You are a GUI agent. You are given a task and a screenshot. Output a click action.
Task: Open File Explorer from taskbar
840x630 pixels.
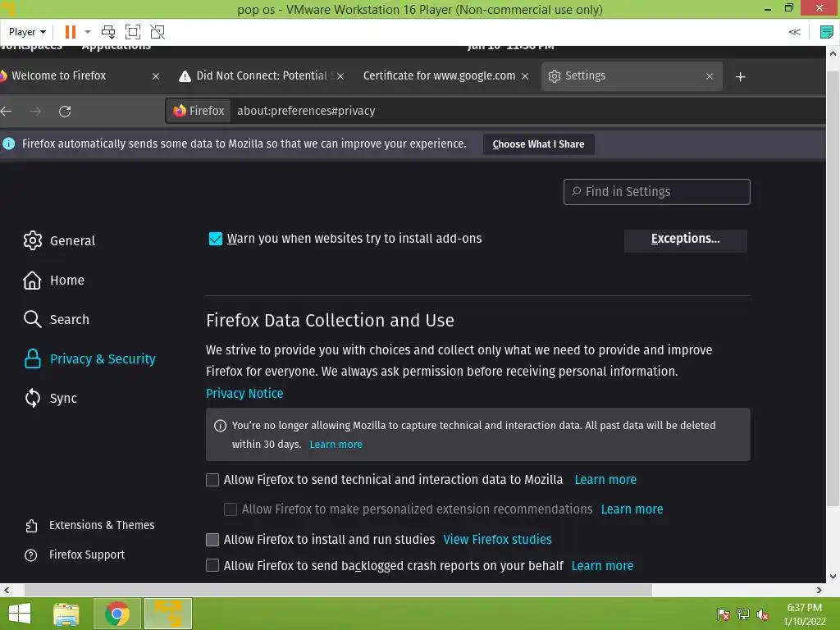pos(66,614)
